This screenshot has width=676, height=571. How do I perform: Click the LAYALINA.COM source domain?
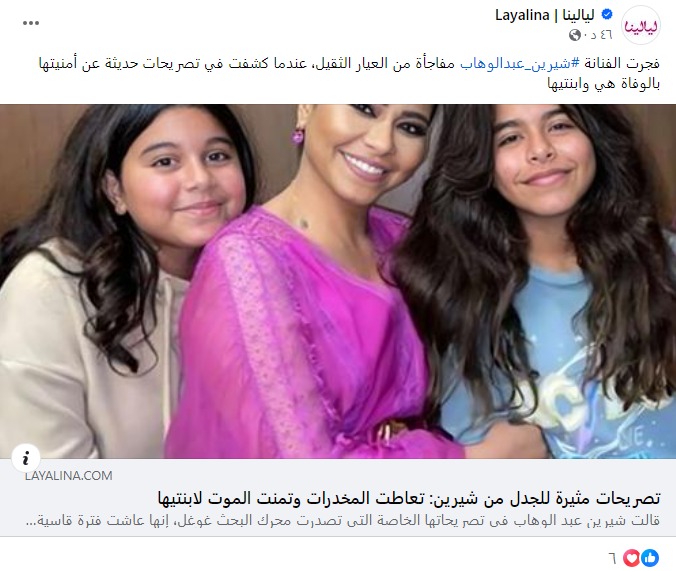pyautogui.click(x=69, y=476)
